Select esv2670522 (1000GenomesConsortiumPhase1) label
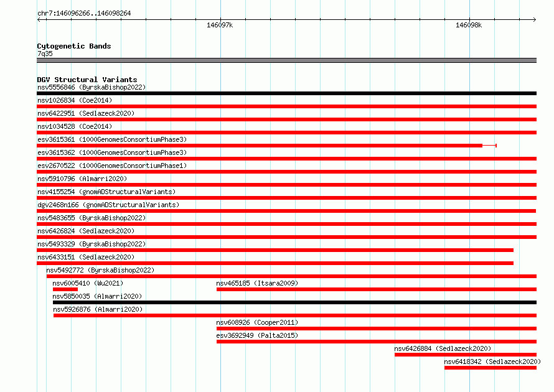 click(112, 166)
